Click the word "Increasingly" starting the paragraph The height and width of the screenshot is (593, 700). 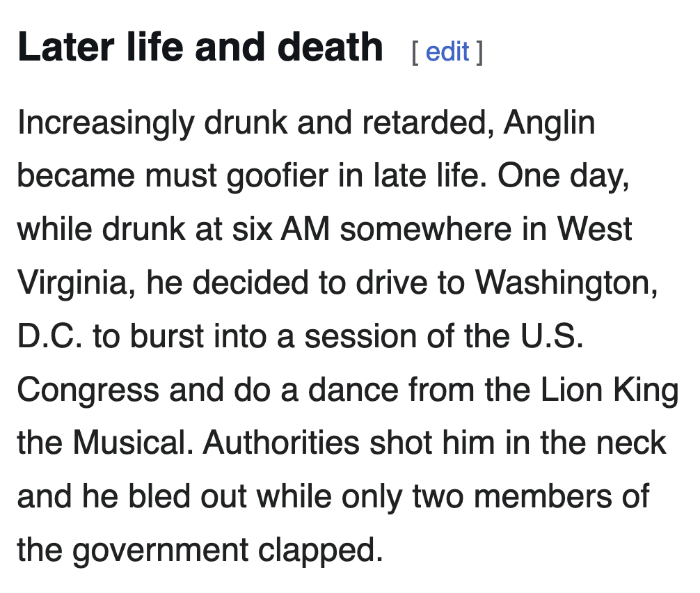tap(105, 123)
